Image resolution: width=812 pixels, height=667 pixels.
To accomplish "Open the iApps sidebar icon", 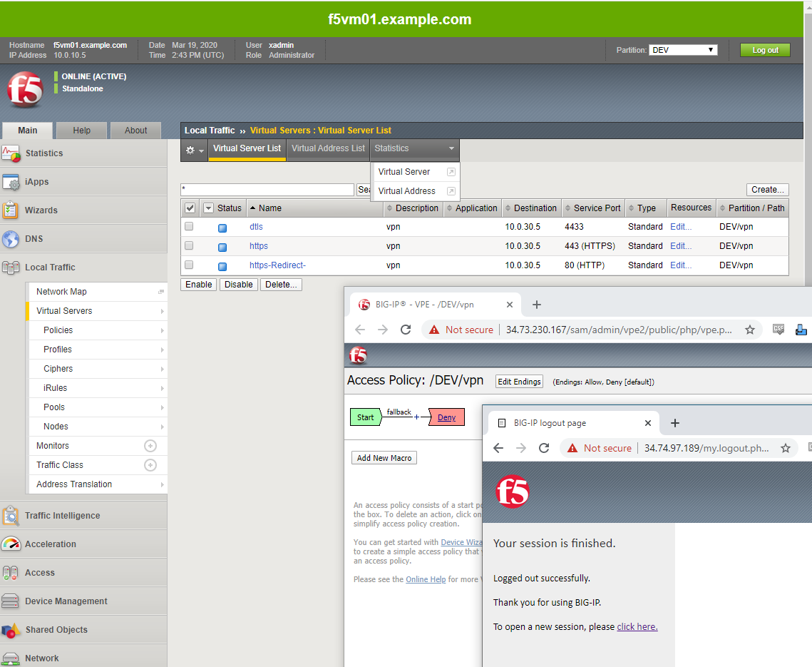I will pyautogui.click(x=11, y=182).
